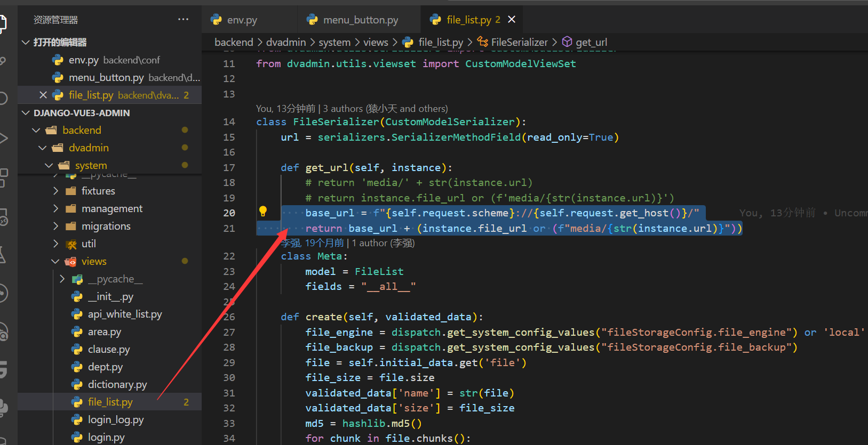Expand the fixtures folder
The width and height of the screenshot is (868, 445).
55,191
